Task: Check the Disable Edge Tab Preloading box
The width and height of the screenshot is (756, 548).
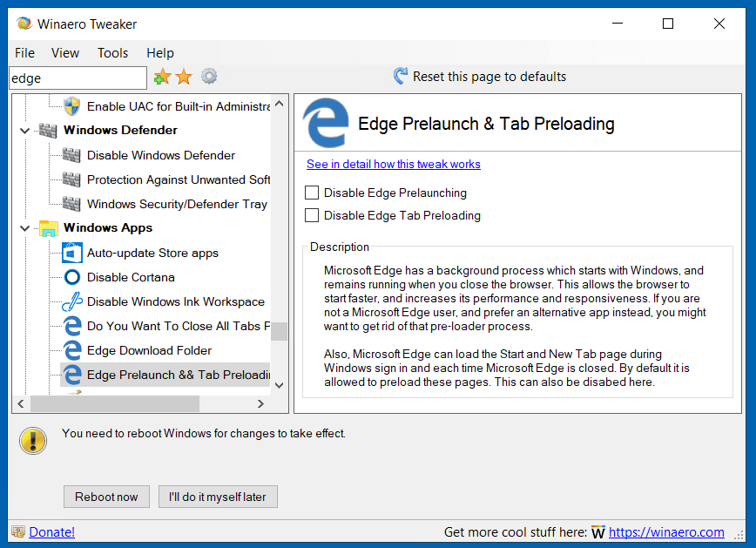Action: click(x=312, y=215)
